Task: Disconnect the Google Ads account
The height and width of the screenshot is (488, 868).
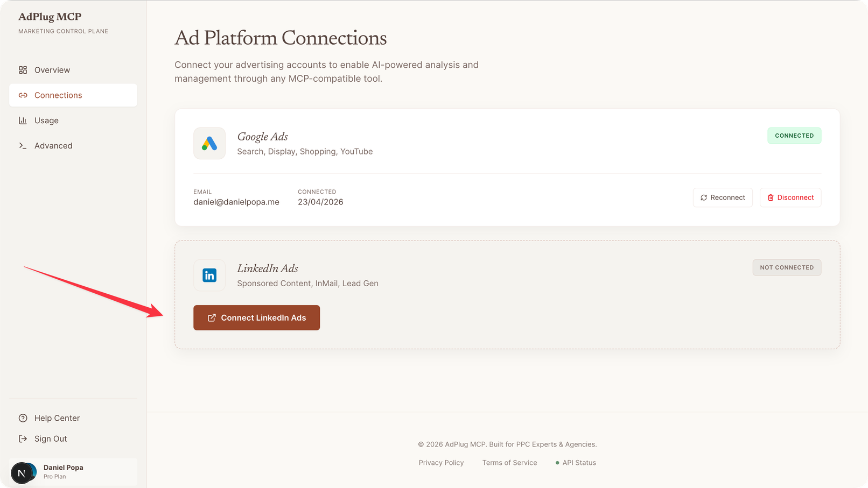Action: (x=790, y=197)
